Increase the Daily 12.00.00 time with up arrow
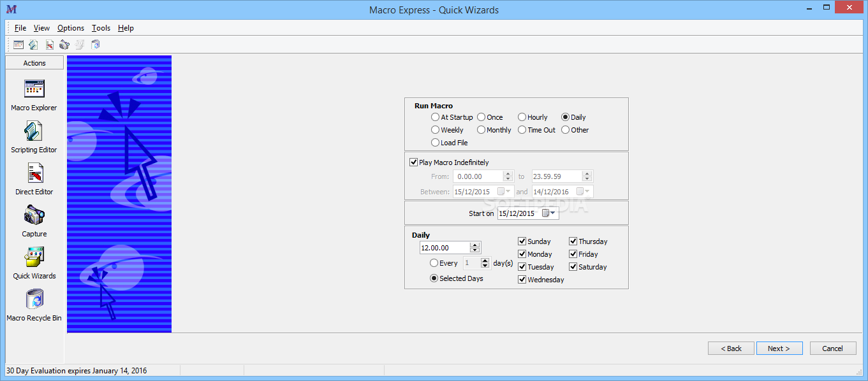The height and width of the screenshot is (381, 868). click(x=475, y=245)
